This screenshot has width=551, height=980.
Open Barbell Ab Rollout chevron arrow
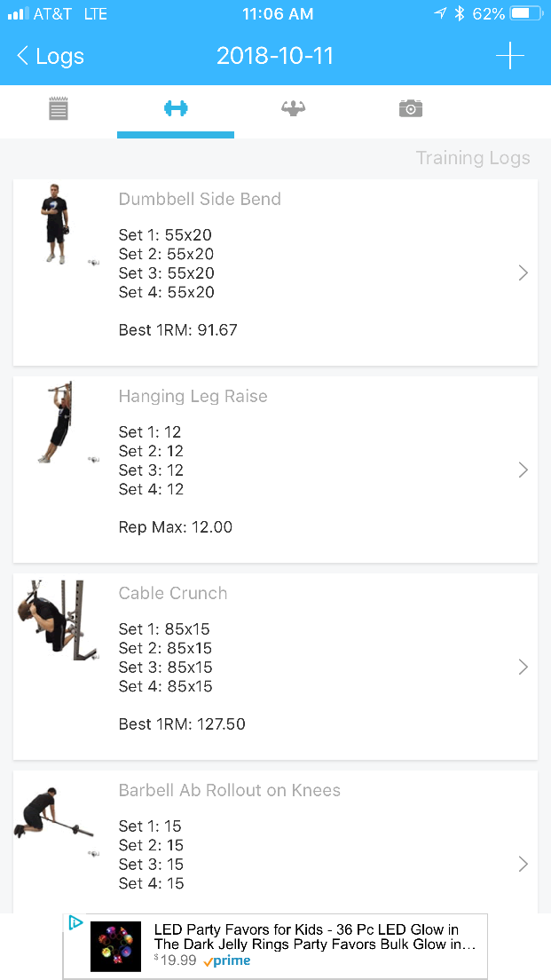pyautogui.click(x=523, y=865)
